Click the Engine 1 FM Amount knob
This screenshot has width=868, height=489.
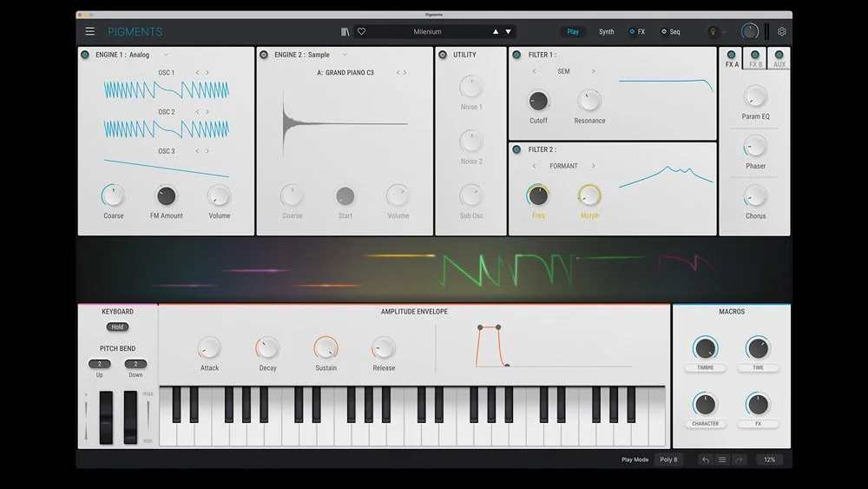click(x=166, y=195)
